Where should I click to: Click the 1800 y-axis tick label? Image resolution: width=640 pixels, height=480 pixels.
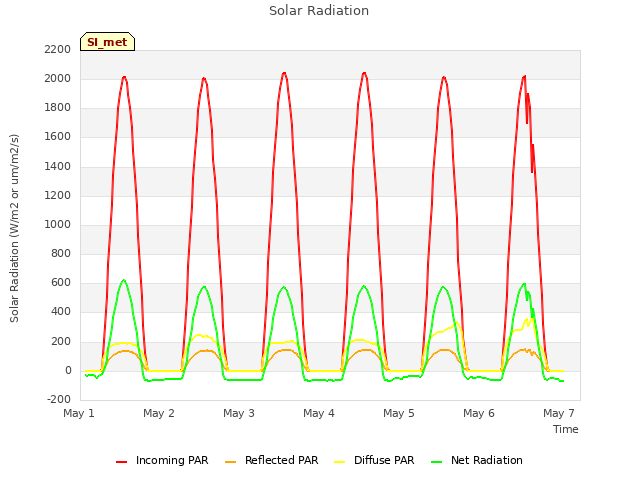pyautogui.click(x=58, y=108)
